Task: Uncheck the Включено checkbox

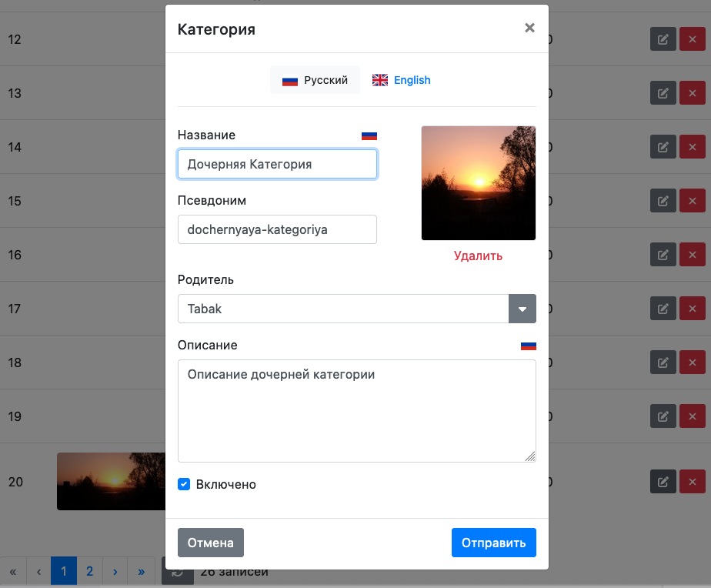Action: [184, 484]
